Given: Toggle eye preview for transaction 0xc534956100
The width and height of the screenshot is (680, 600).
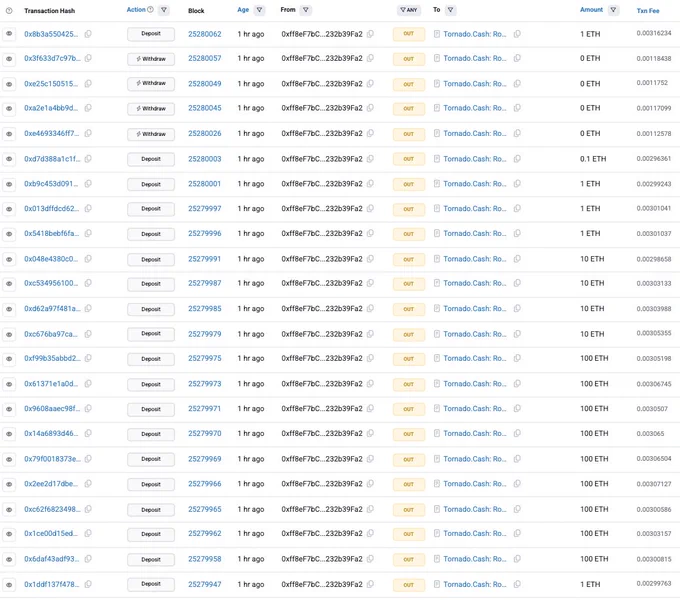Looking at the screenshot, I should pyautogui.click(x=9, y=284).
